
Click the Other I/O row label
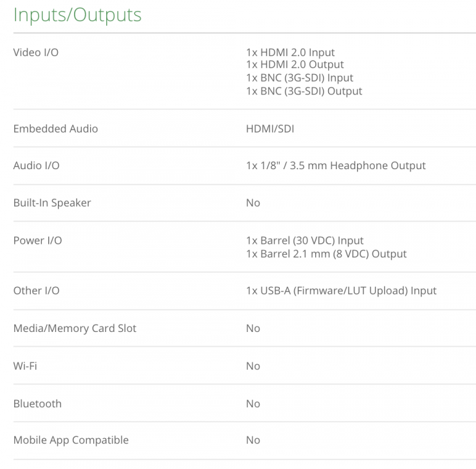click(36, 290)
